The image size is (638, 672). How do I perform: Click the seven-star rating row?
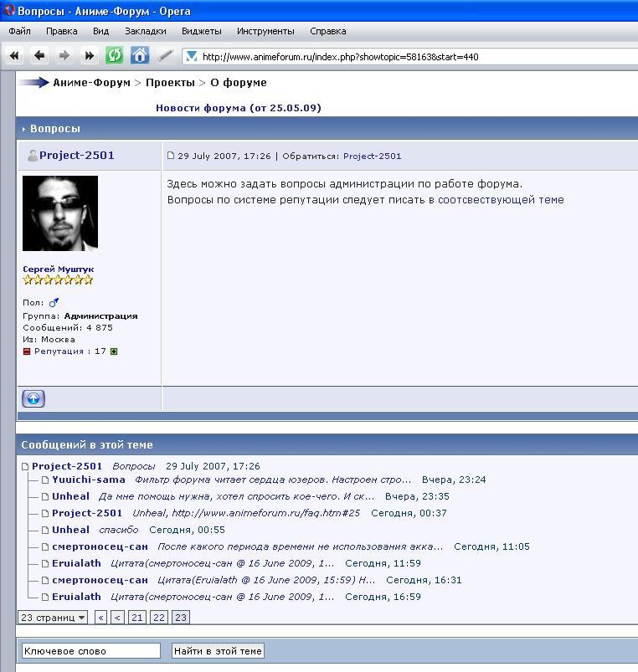[x=58, y=280]
